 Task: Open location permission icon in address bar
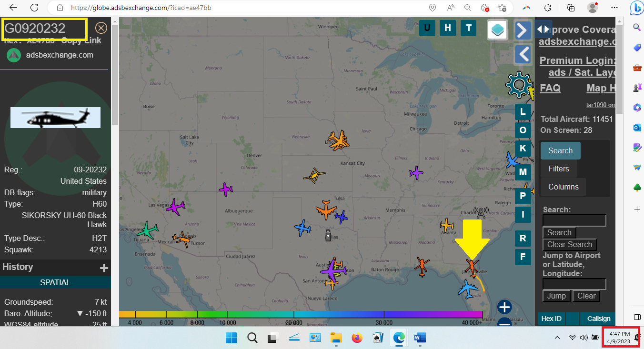click(x=433, y=8)
